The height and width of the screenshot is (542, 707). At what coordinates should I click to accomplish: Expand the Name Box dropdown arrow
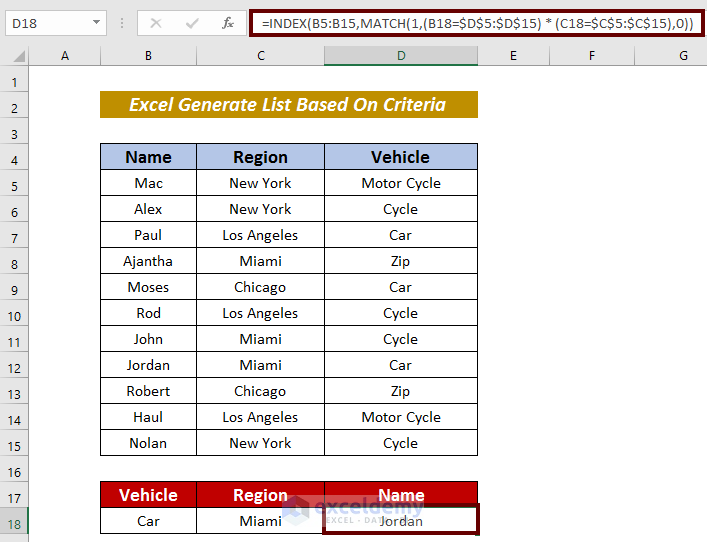pyautogui.click(x=96, y=22)
